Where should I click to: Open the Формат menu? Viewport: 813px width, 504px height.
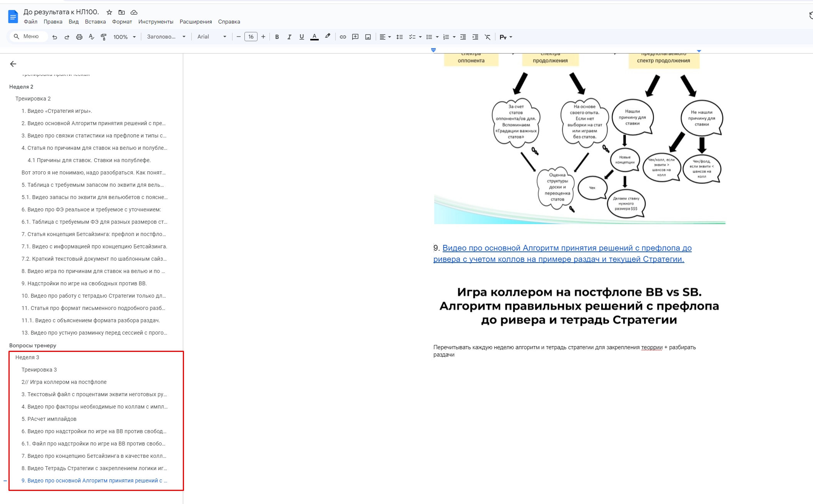tap(122, 22)
